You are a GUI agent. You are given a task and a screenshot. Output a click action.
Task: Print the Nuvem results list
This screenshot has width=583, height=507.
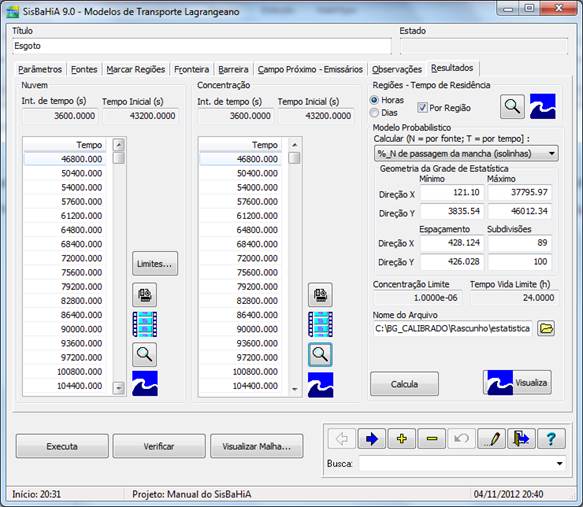[144, 295]
